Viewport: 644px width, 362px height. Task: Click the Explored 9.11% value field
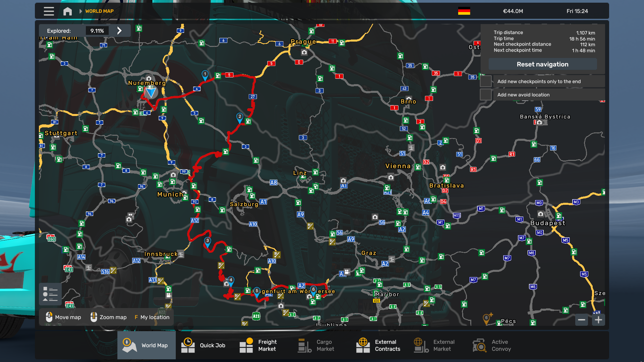tap(97, 31)
